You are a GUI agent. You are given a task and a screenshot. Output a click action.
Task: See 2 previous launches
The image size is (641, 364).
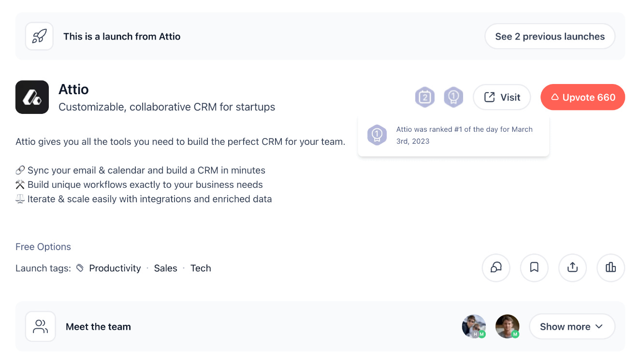pyautogui.click(x=550, y=36)
